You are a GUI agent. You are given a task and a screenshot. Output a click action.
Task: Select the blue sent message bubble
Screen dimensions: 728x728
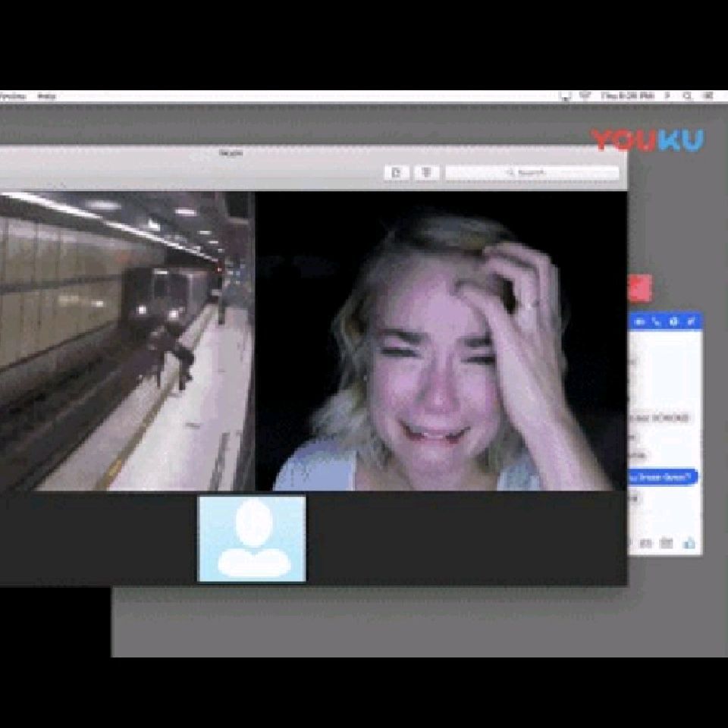663,477
